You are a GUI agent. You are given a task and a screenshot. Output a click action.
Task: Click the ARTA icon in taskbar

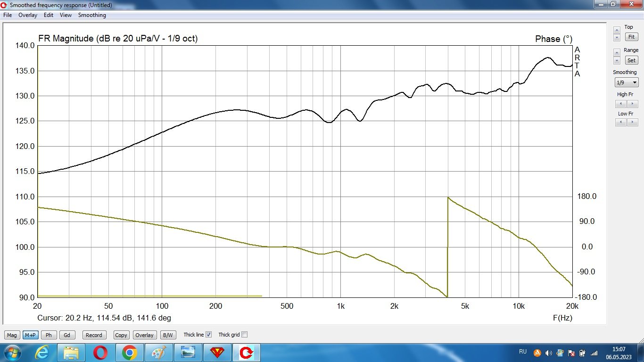(x=246, y=353)
